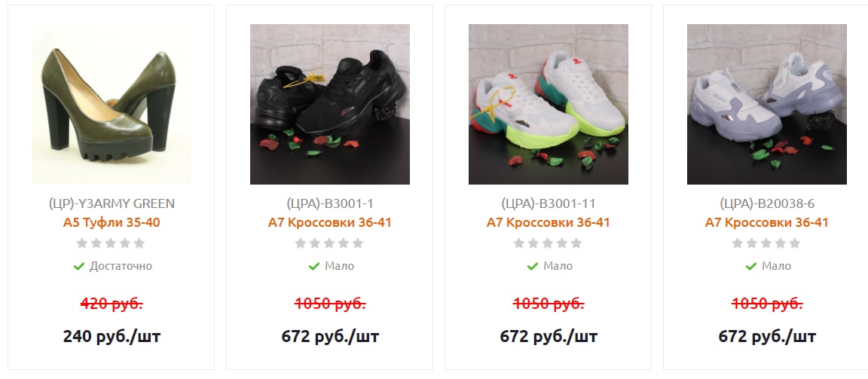Screen dimensions: 868x379
Task: Rate B3001-11 sneakers five stars
Action: [x=576, y=243]
